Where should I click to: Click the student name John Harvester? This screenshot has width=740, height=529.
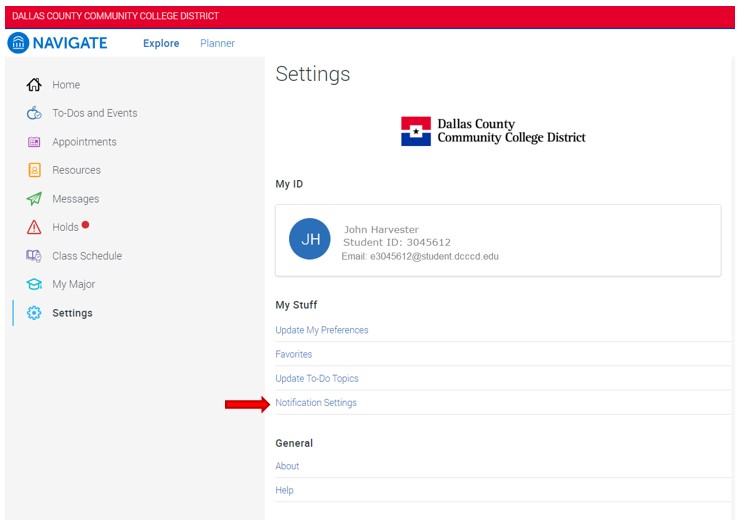click(x=381, y=229)
